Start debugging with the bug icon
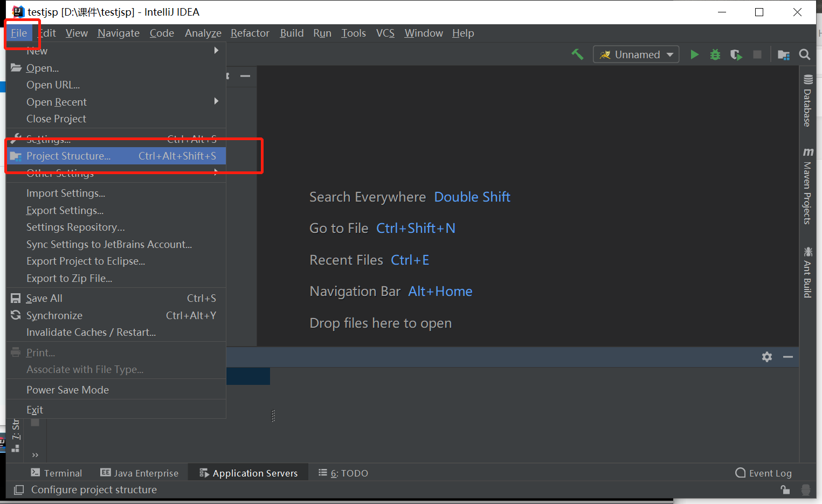The image size is (822, 504). coord(715,54)
